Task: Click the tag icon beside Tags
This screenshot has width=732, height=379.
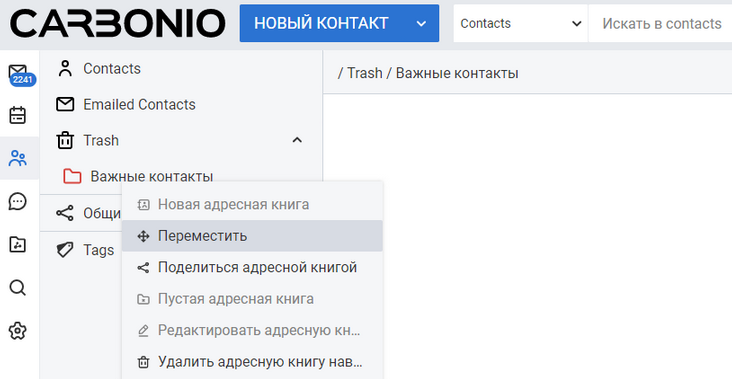Action: (x=65, y=250)
